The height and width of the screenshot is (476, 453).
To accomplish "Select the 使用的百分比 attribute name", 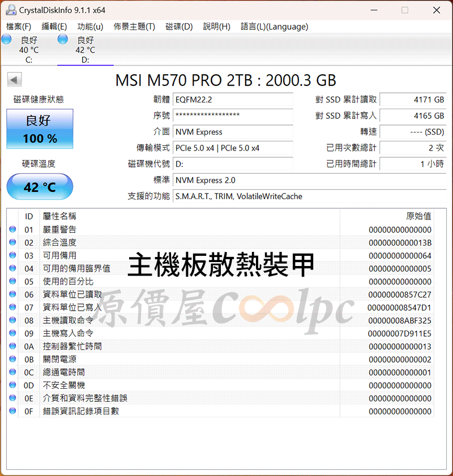I will [68, 281].
